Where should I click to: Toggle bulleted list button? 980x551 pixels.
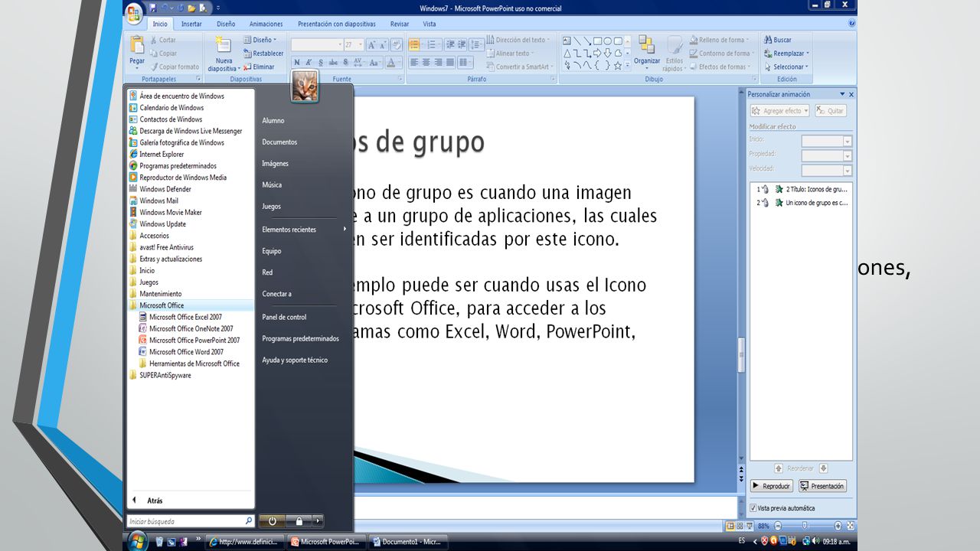click(414, 45)
